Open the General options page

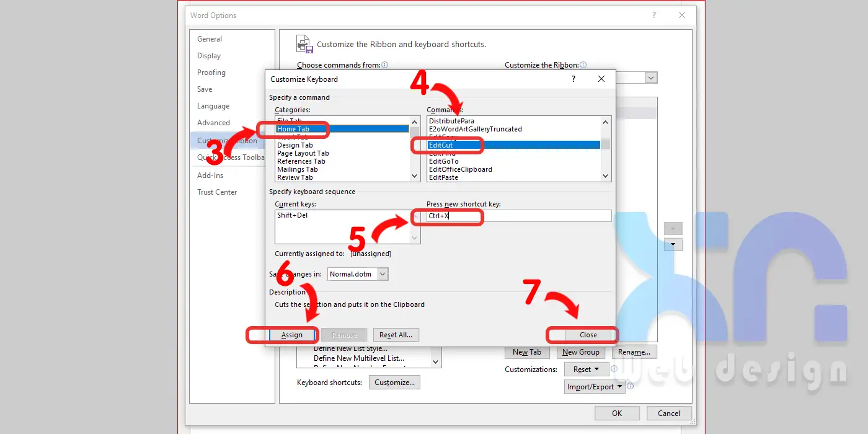click(x=210, y=39)
